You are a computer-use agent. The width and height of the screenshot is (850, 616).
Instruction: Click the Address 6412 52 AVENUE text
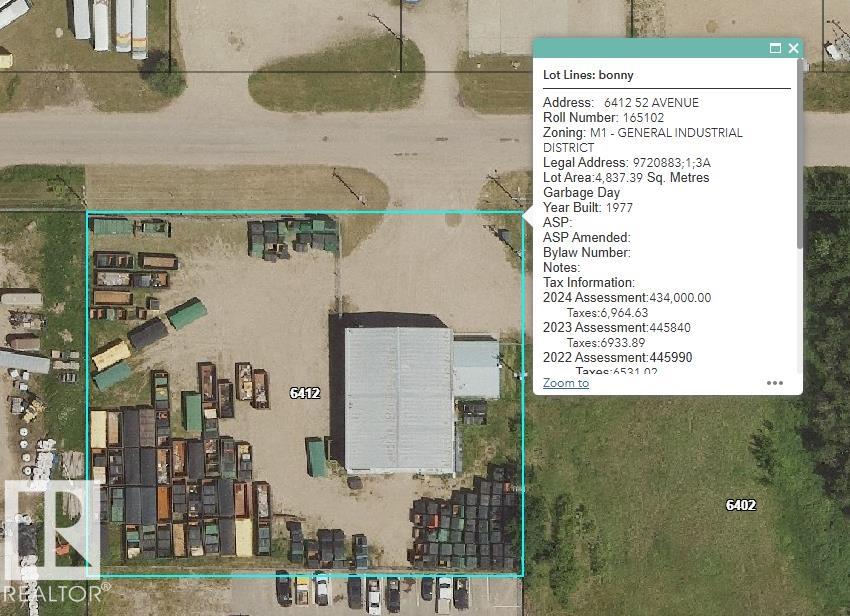[621, 103]
